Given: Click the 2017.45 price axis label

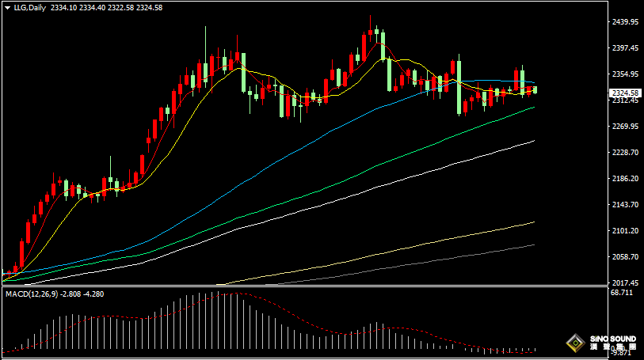Looking at the screenshot, I should 624,282.
